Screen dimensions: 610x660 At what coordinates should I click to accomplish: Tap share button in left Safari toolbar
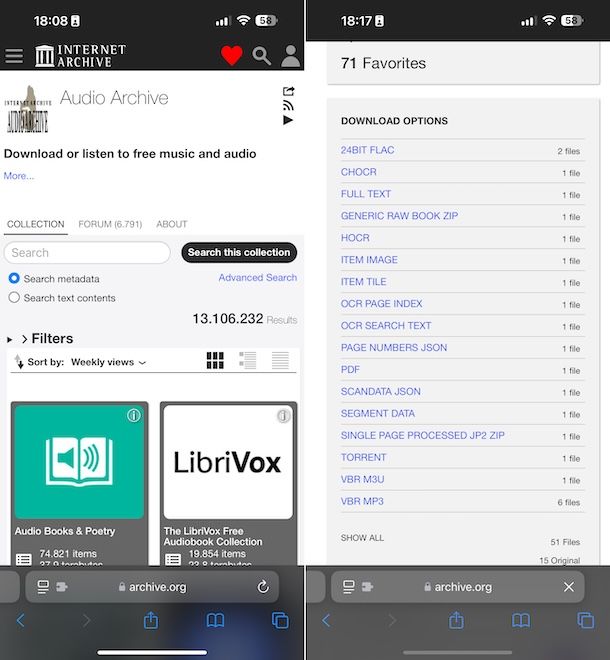pos(151,620)
